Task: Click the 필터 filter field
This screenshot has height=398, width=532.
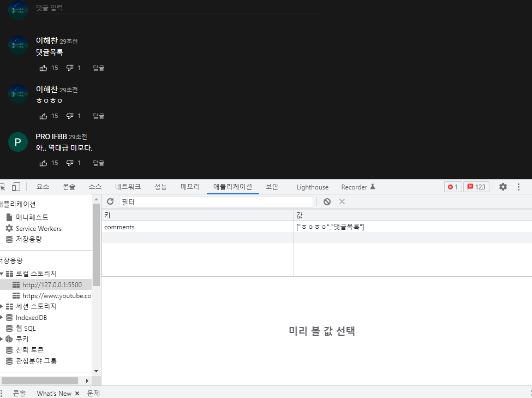Action: coord(216,201)
